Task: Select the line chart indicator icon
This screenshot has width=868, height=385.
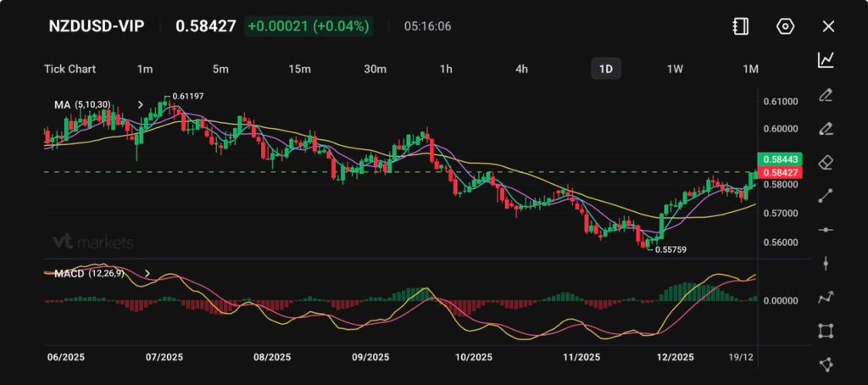Action: coord(826,59)
